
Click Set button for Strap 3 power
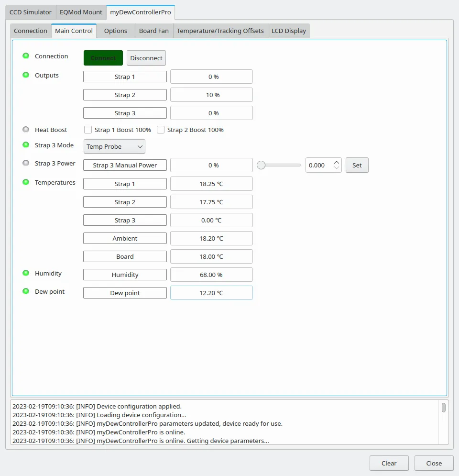(x=357, y=165)
